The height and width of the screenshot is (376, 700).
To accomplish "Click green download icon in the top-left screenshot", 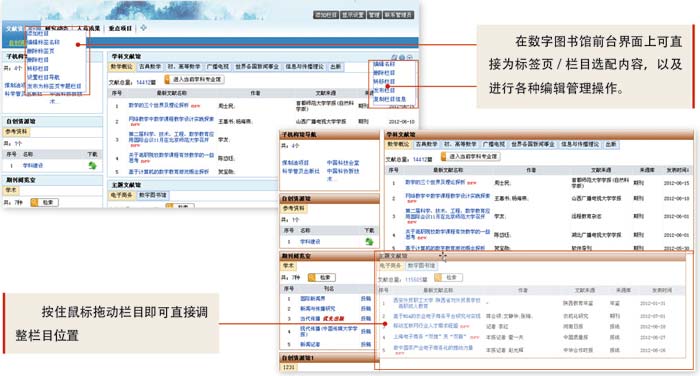I will pos(92,166).
